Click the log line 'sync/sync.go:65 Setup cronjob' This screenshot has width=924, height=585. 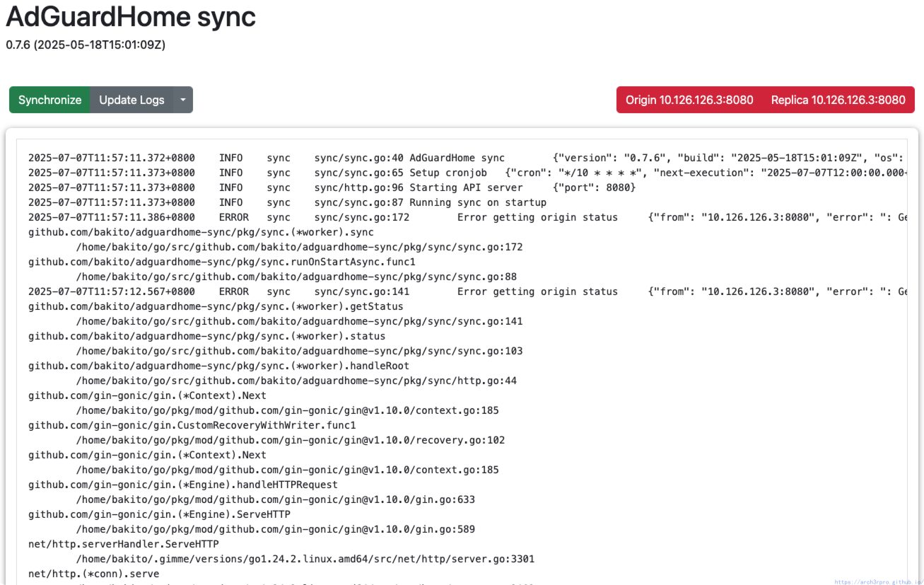point(467,173)
